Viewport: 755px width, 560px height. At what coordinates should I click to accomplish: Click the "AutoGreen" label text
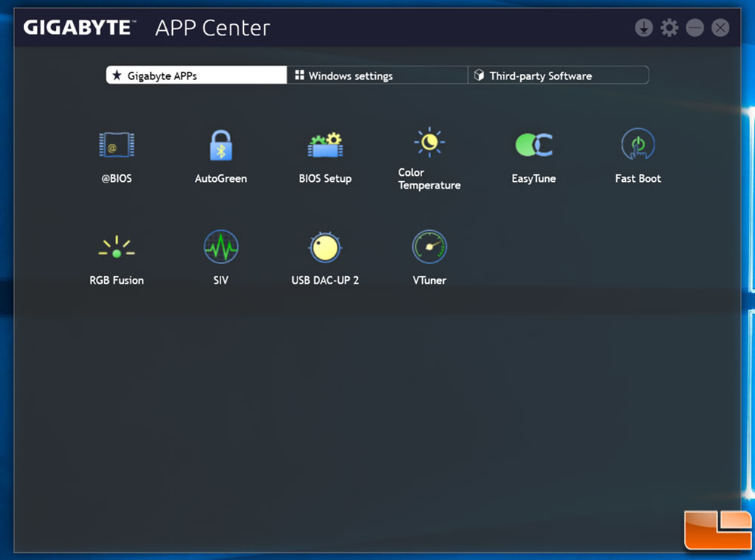coord(221,179)
